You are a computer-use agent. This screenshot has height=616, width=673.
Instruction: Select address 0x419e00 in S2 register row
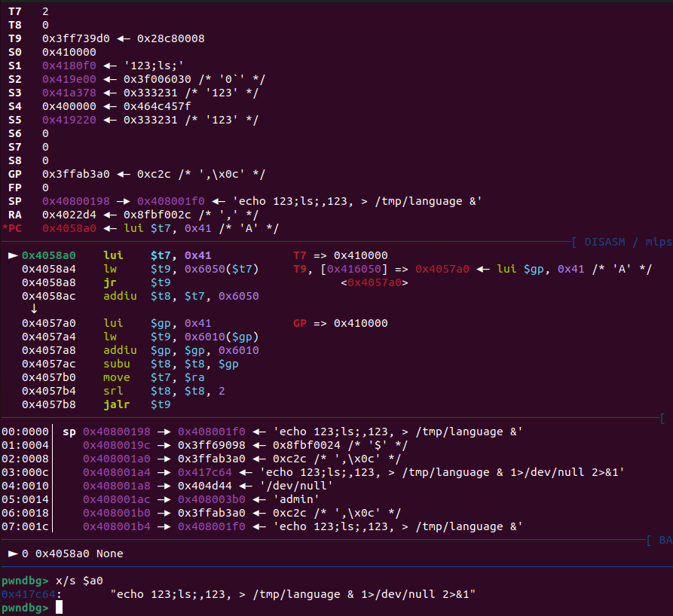tap(69, 79)
